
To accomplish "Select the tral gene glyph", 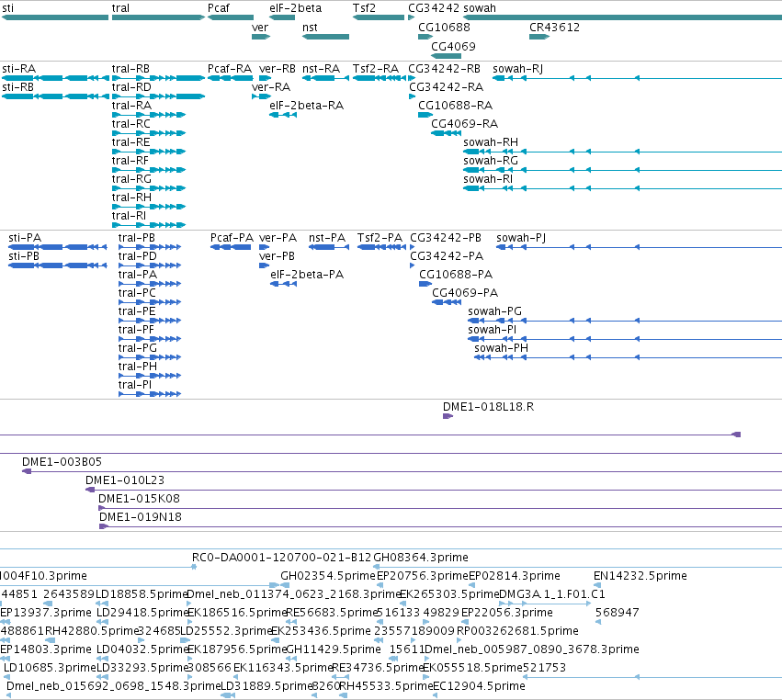I will [x=158, y=17].
